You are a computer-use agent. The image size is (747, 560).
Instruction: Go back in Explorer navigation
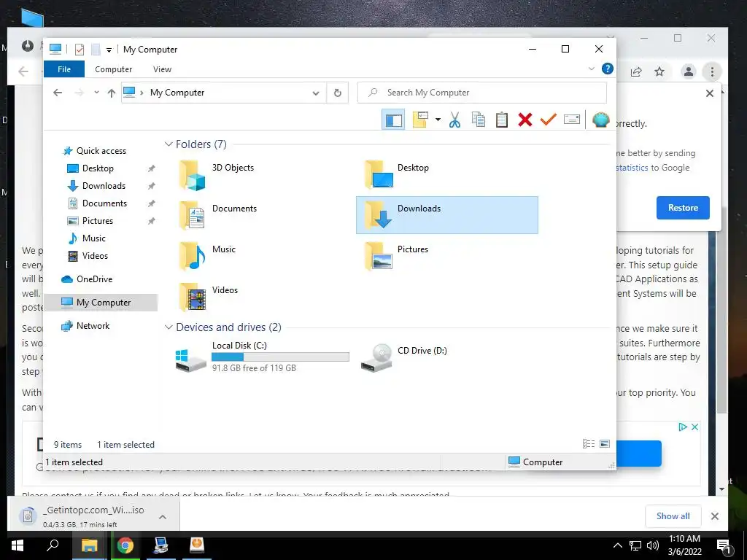tap(58, 93)
